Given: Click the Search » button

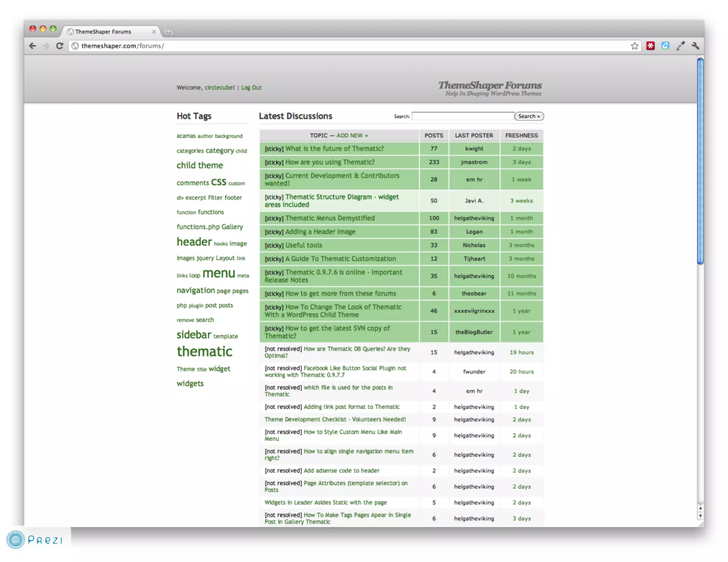Looking at the screenshot, I should tap(529, 116).
